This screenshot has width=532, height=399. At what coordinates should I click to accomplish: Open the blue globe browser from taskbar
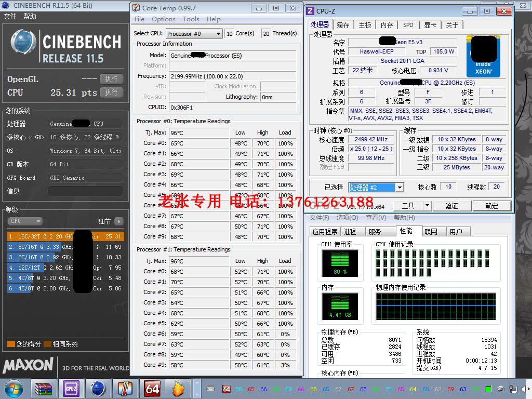(98, 388)
